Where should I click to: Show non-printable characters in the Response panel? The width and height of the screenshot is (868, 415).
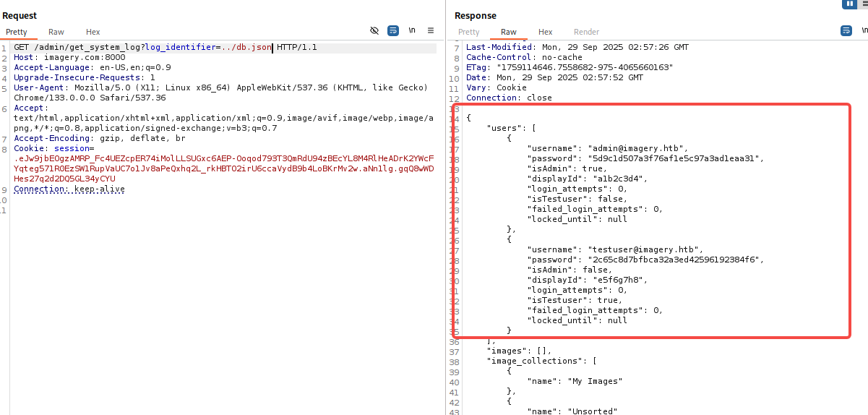click(x=864, y=31)
